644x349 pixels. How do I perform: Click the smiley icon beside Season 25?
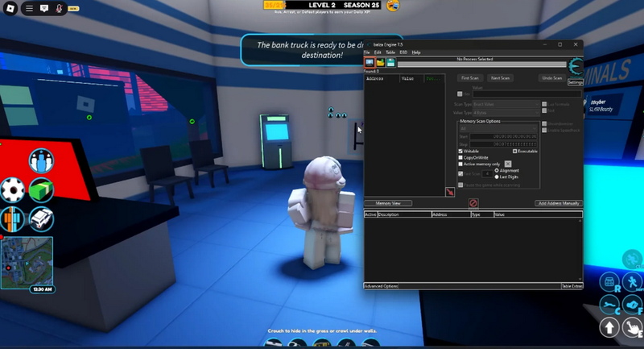pyautogui.click(x=393, y=6)
